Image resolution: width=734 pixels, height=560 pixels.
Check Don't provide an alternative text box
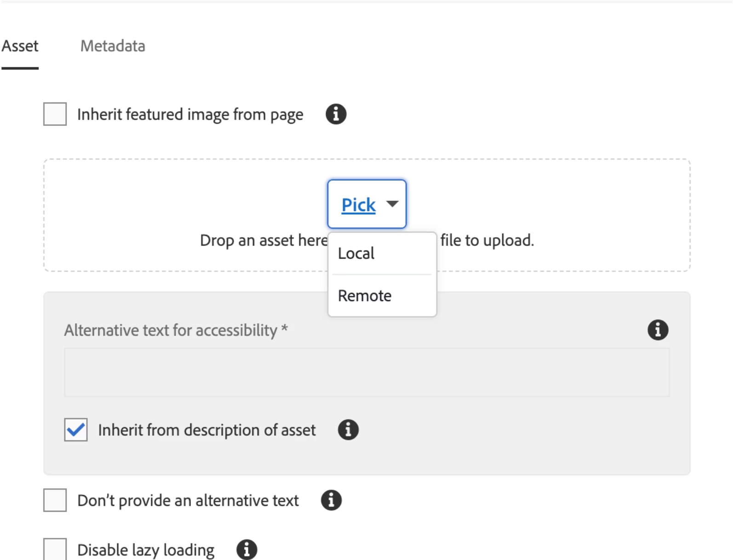coord(55,500)
